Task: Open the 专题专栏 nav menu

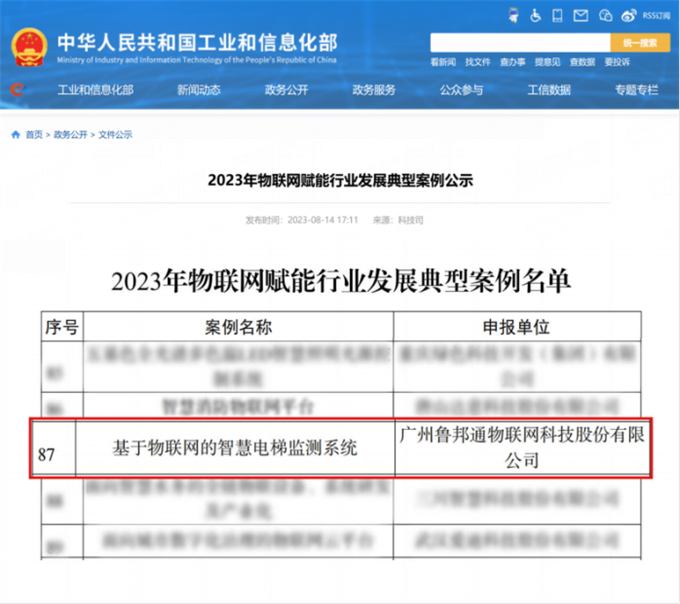Action: coord(637,90)
